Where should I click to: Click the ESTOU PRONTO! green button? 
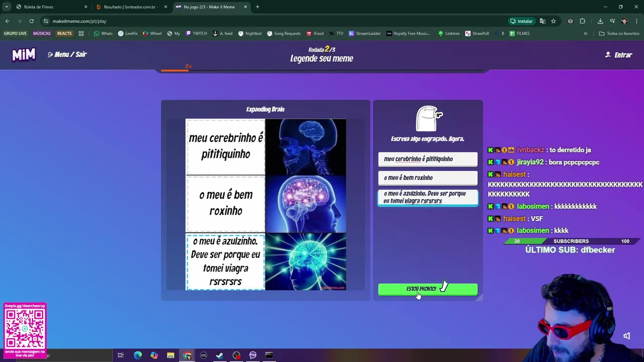point(428,289)
